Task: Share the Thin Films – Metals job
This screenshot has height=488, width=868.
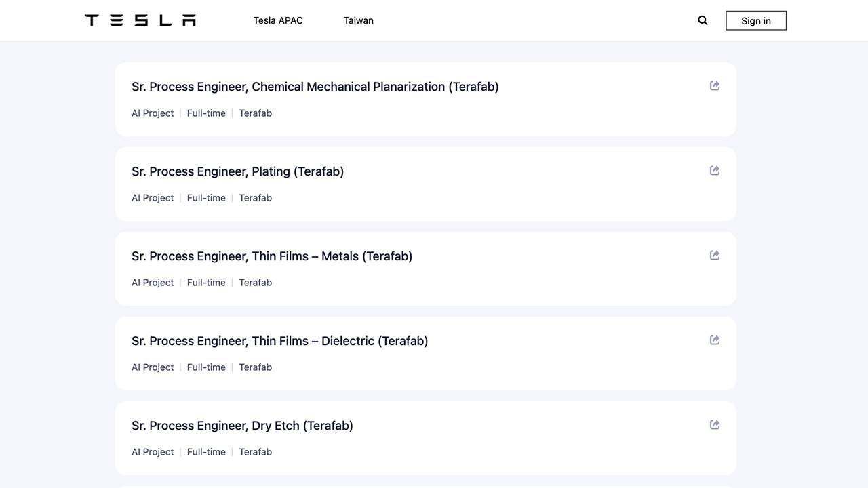Action: (x=715, y=256)
